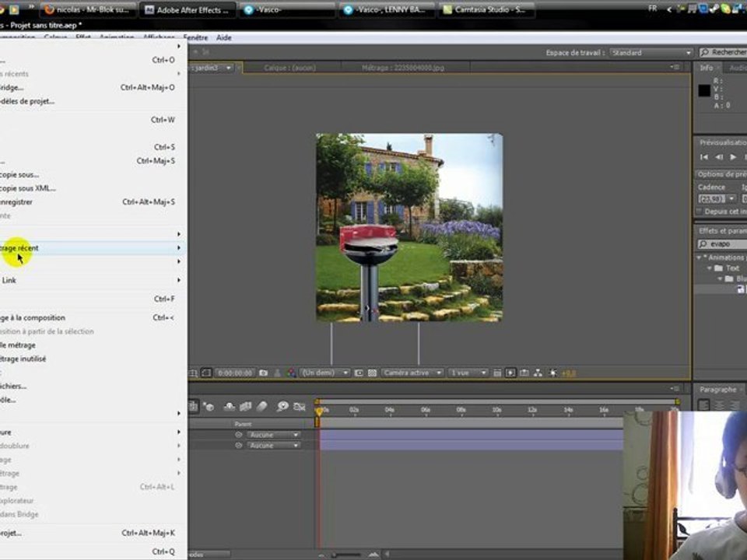Screen dimensions: 747x560
Task: Click the parent pick whip of first layer
Action: [239, 435]
